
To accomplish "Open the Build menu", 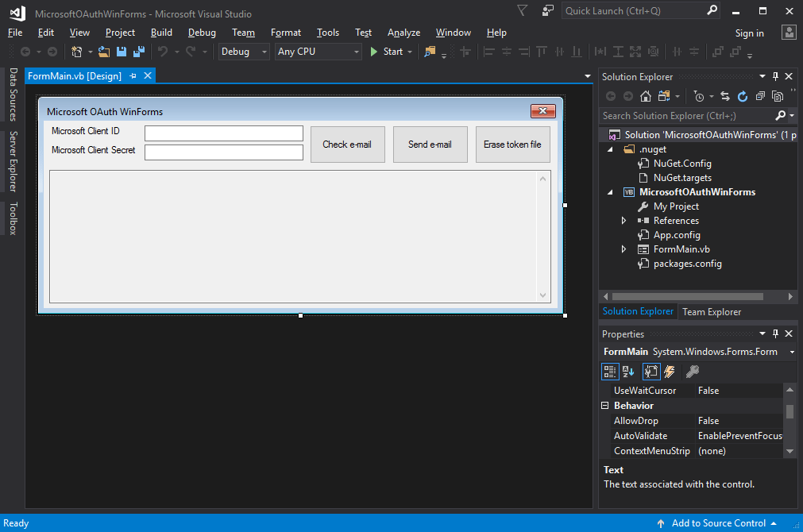I will point(161,33).
